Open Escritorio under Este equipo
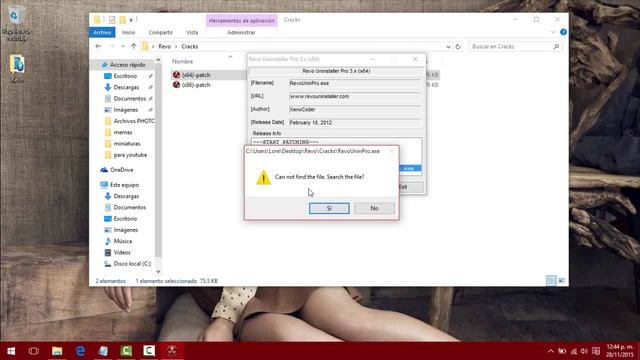Image resolution: width=640 pixels, height=360 pixels. (x=125, y=219)
